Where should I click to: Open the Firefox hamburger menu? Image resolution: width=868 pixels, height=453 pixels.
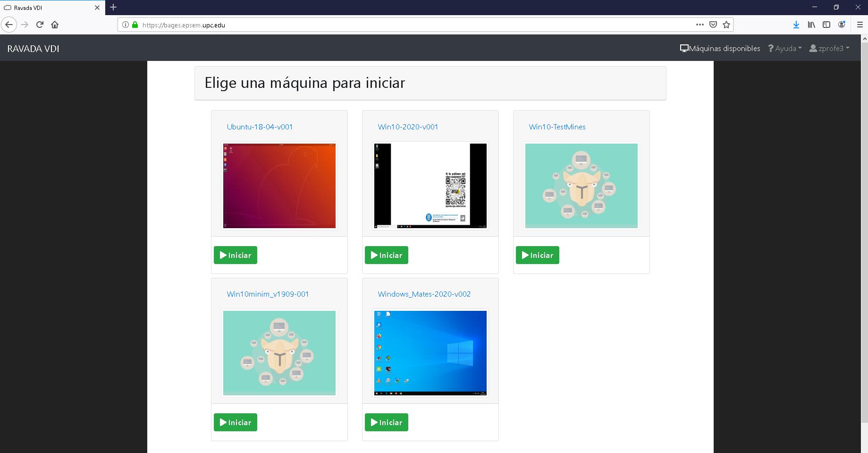click(x=860, y=25)
